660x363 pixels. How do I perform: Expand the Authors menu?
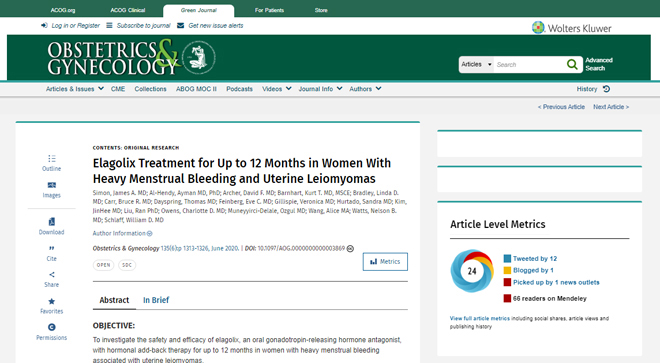point(365,89)
